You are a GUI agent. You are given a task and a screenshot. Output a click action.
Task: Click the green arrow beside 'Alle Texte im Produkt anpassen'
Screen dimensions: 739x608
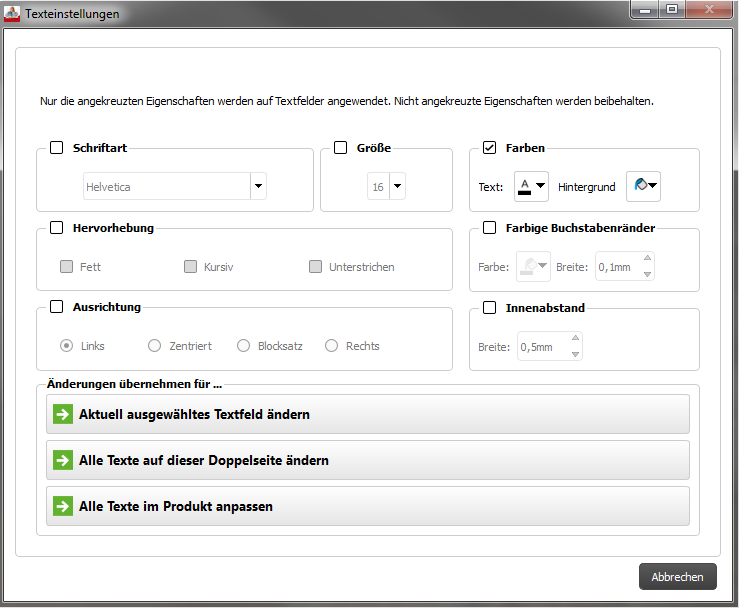[62, 506]
